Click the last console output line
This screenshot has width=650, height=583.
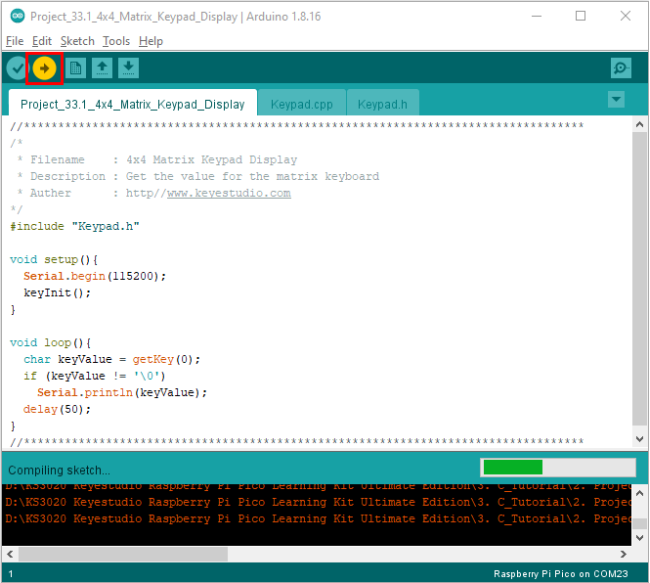point(318,519)
